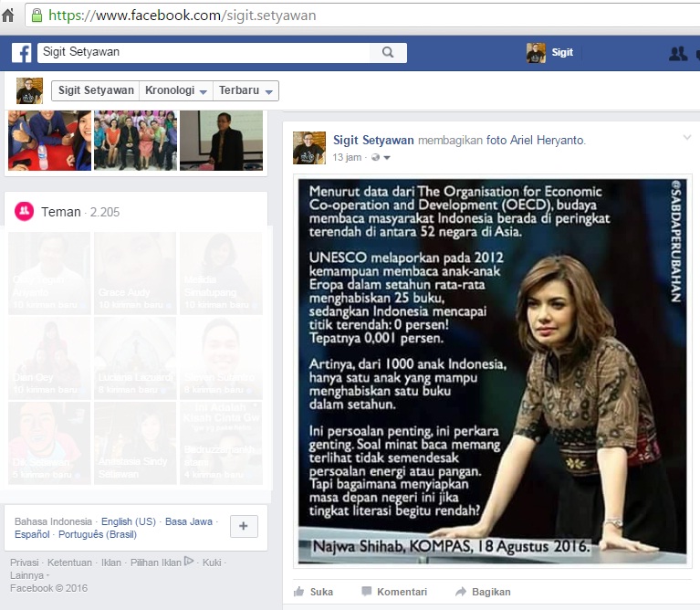The width and height of the screenshot is (700, 610).
Task: Open the Ketentuan footer link
Action: 69,563
